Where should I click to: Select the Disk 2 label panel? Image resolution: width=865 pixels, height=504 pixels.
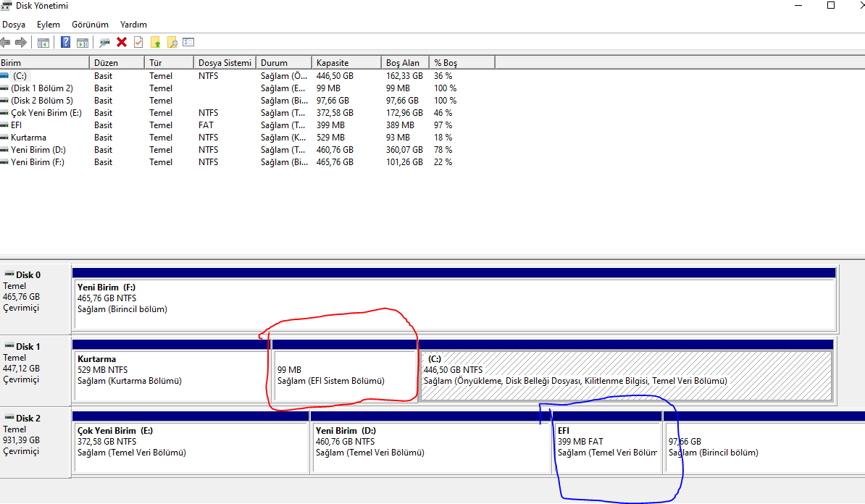35,442
